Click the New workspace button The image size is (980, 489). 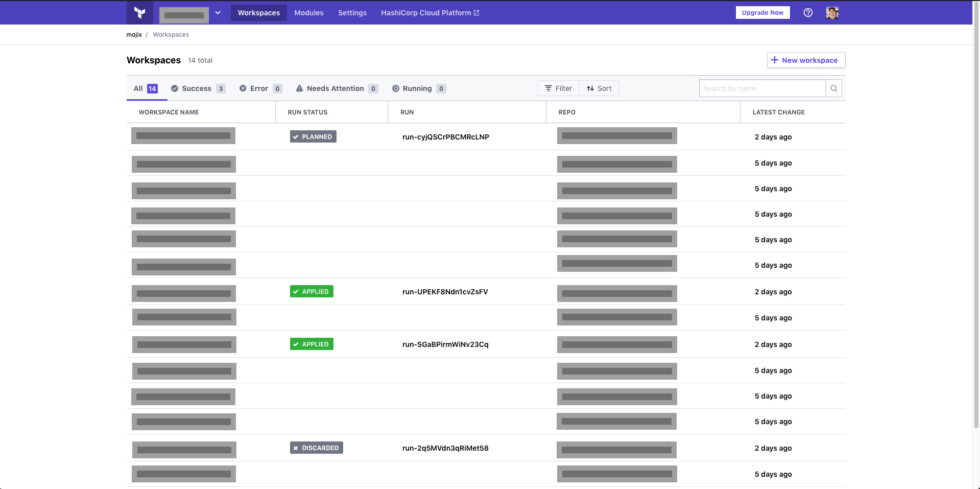coord(806,60)
